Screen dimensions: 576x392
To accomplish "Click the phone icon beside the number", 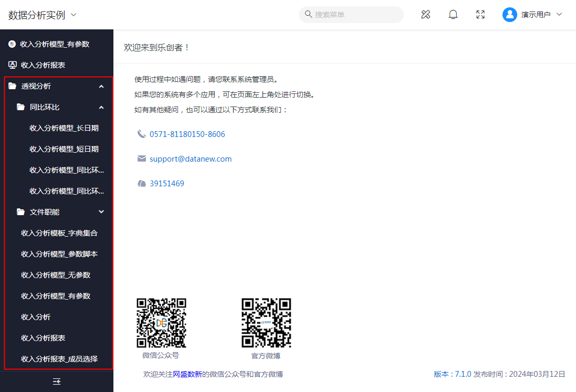I will pos(141,134).
